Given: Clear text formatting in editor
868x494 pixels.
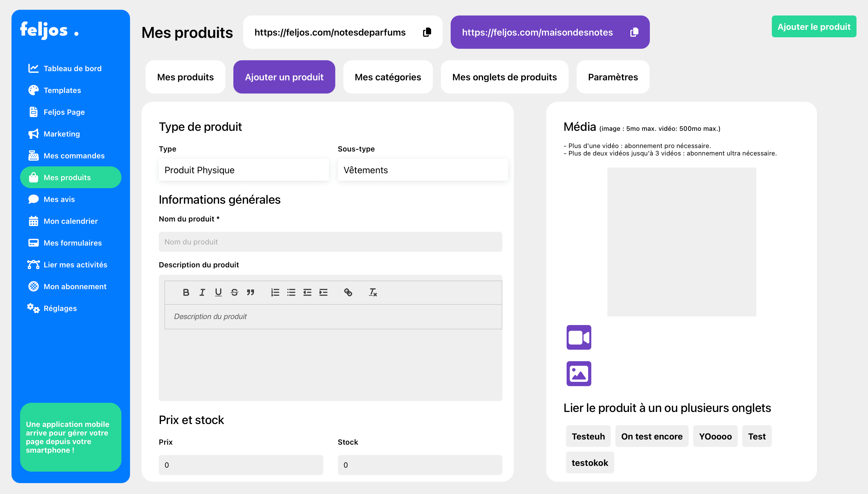Looking at the screenshot, I should [x=373, y=292].
